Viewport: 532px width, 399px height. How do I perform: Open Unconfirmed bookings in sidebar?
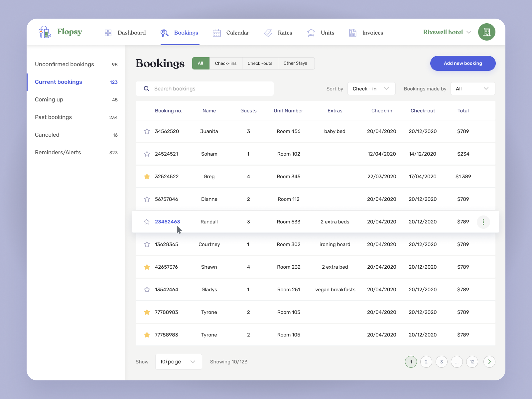pos(76,64)
